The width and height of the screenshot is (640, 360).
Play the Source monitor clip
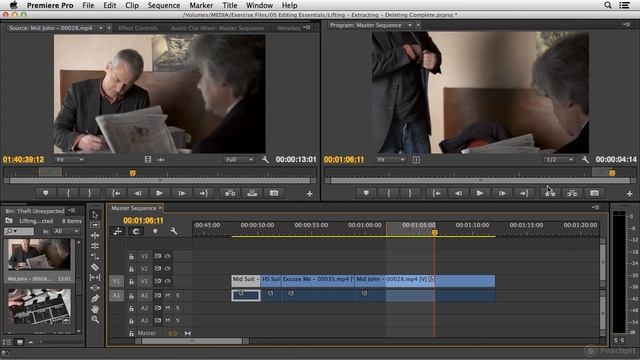(159, 193)
